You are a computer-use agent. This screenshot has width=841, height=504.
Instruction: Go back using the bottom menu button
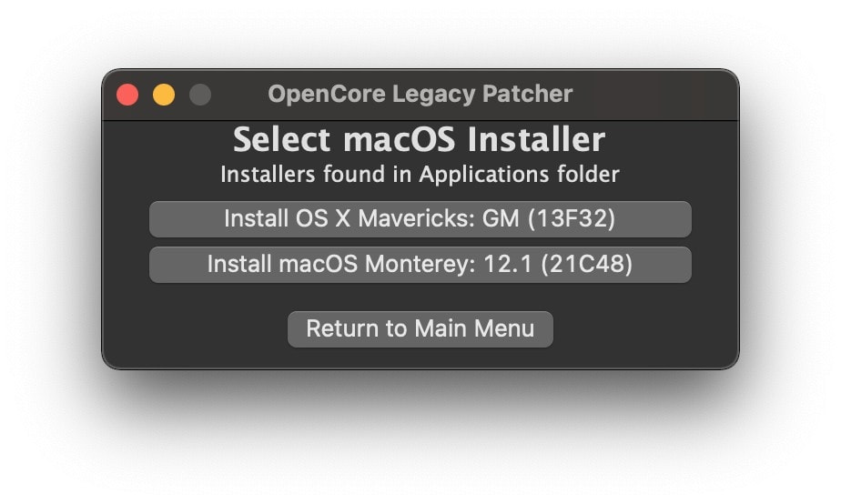click(x=420, y=328)
